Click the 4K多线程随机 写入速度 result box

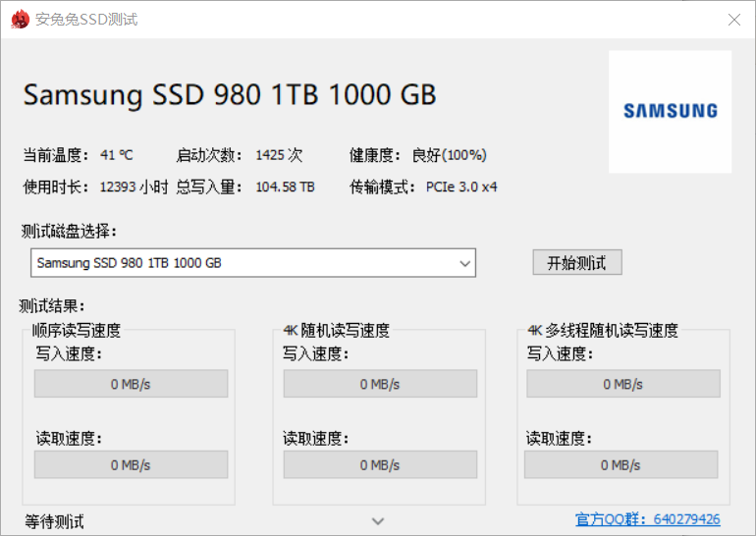(x=622, y=384)
